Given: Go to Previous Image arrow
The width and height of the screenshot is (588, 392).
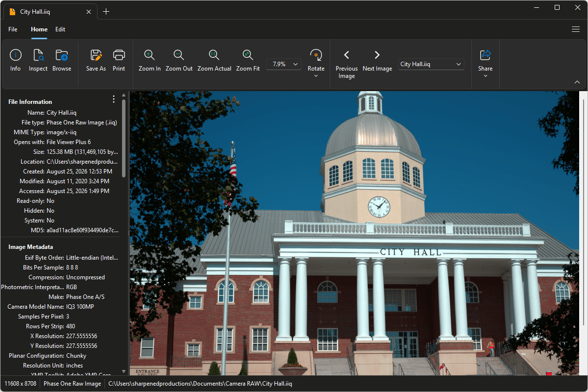Looking at the screenshot, I should click(x=346, y=55).
